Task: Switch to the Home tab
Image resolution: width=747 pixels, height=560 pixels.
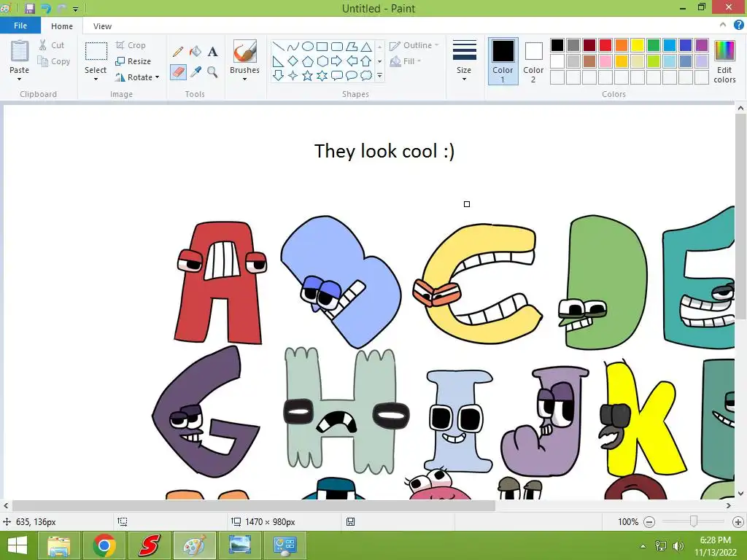Action: pyautogui.click(x=62, y=26)
